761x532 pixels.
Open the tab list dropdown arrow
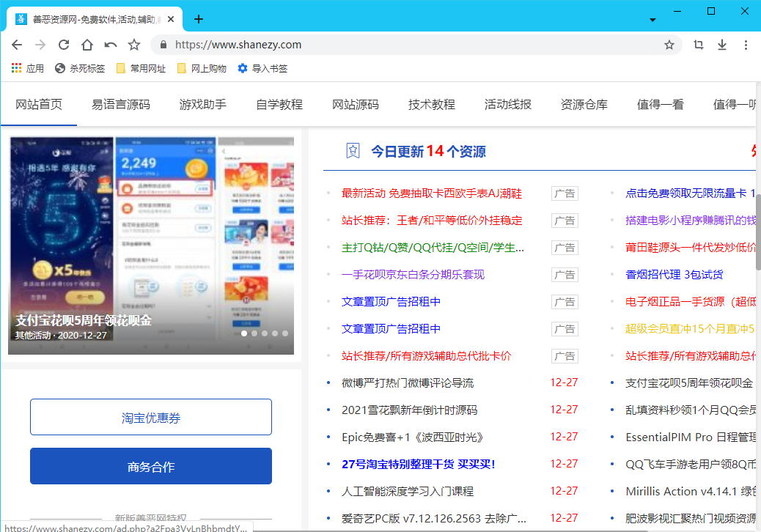(x=652, y=21)
